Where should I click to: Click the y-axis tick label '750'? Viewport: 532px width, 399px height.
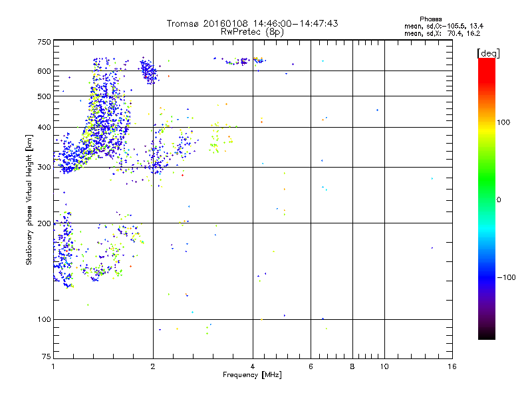click(44, 42)
